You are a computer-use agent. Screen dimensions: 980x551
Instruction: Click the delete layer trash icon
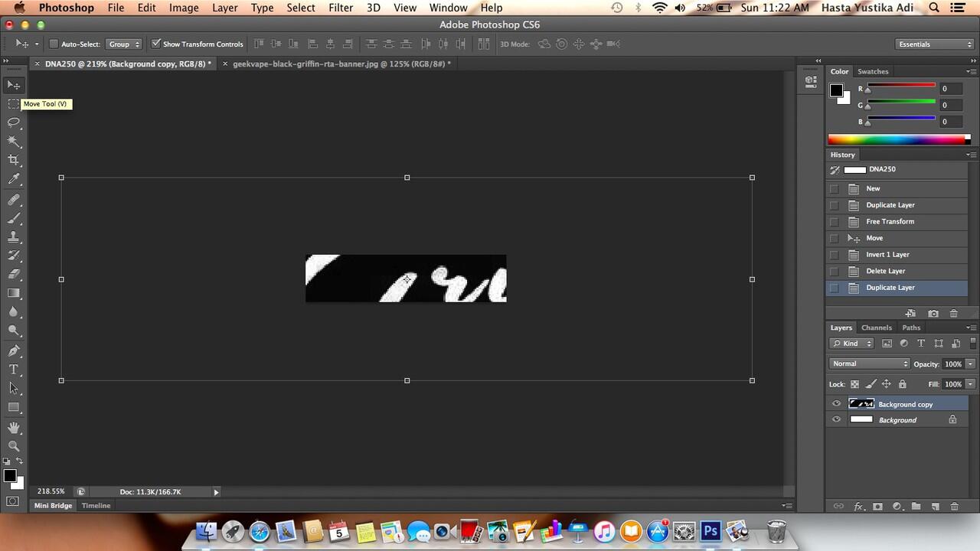coord(954,507)
